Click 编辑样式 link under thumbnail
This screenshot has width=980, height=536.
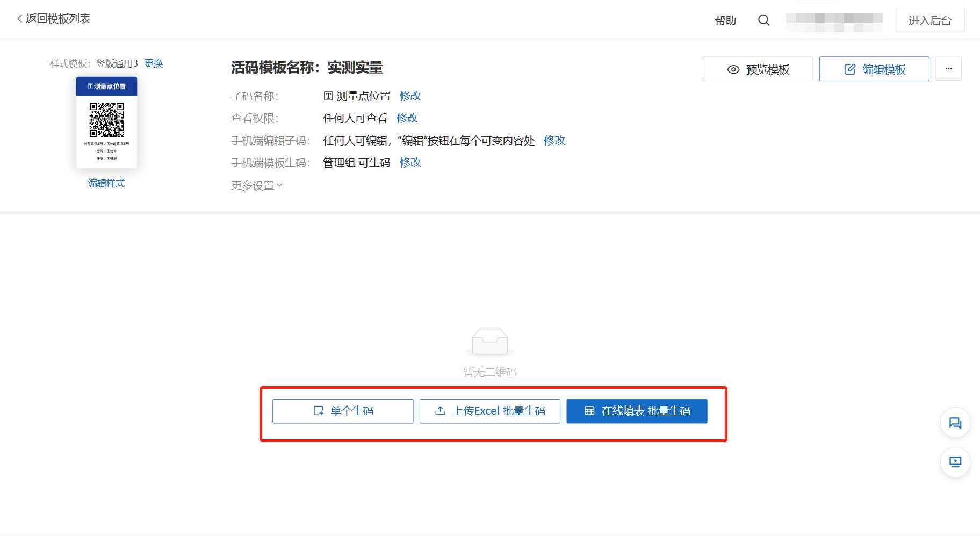coord(106,184)
